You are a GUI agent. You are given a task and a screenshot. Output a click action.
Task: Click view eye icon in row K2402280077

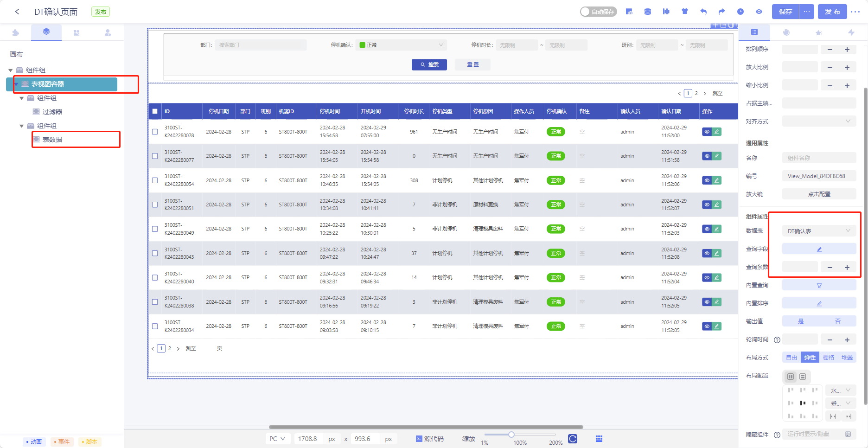point(707,156)
